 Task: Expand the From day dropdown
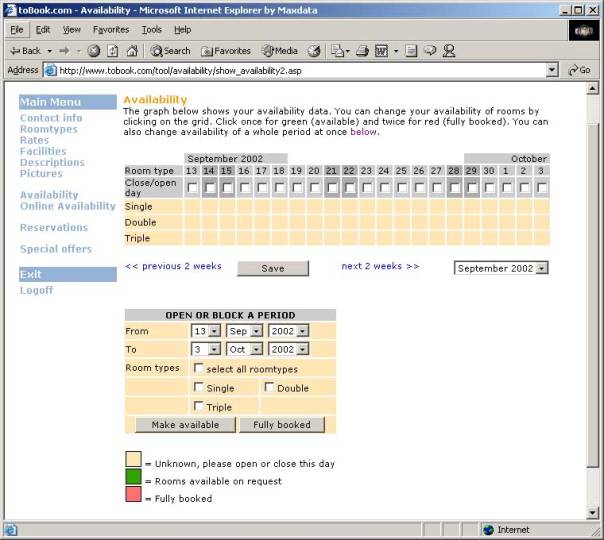(203, 331)
